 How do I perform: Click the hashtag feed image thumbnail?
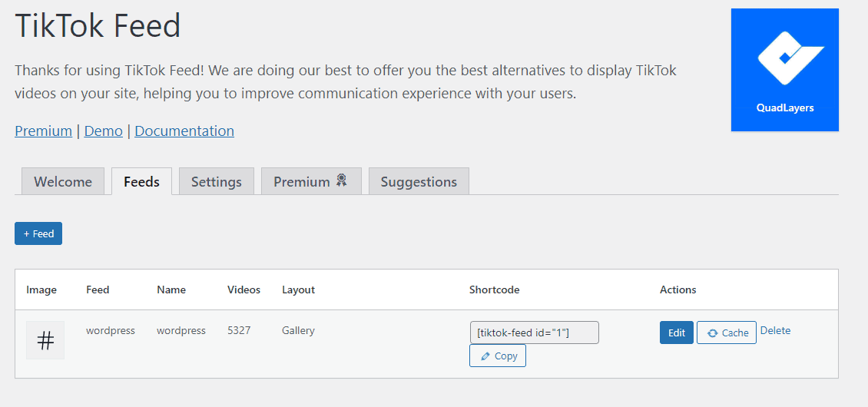(x=45, y=340)
